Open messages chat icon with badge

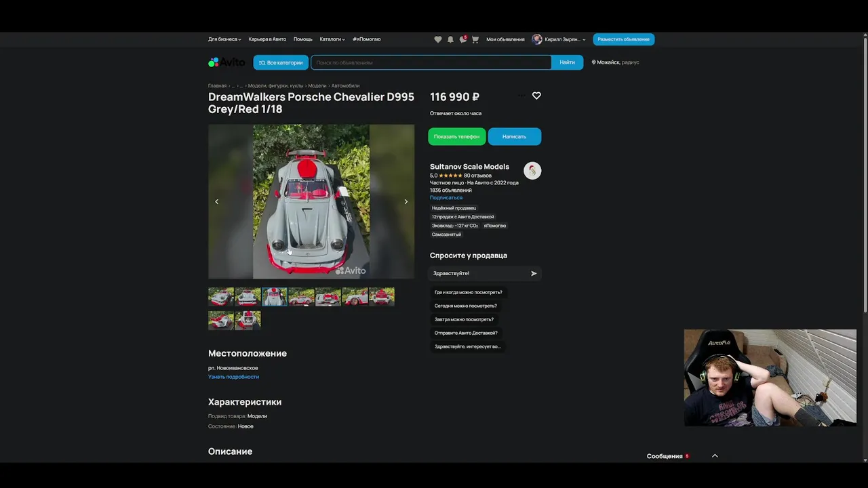463,39
